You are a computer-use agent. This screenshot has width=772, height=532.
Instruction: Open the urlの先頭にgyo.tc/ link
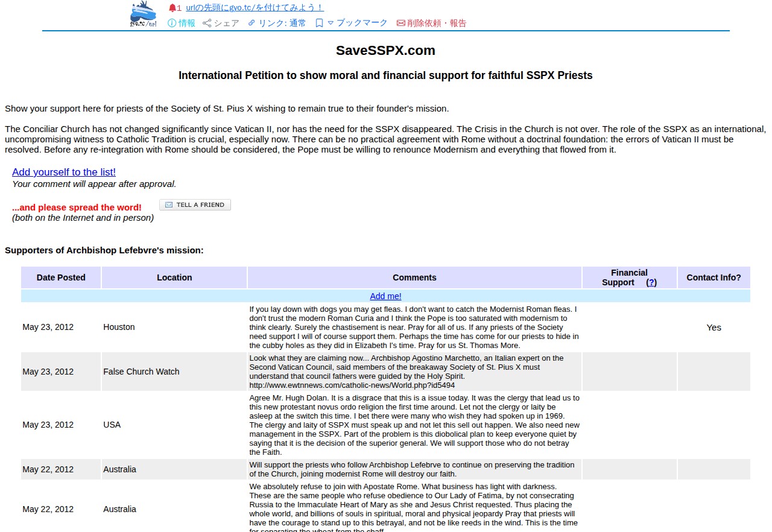point(255,8)
